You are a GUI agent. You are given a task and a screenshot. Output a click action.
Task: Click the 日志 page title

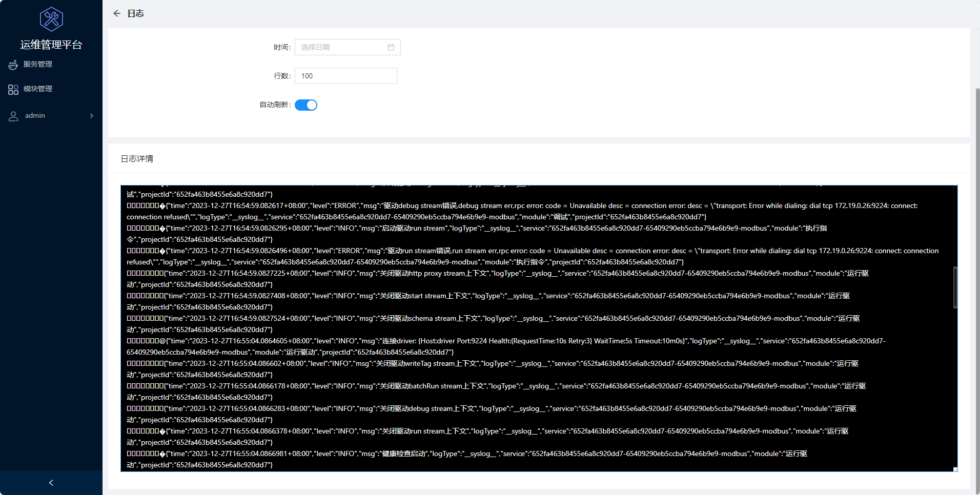click(135, 13)
